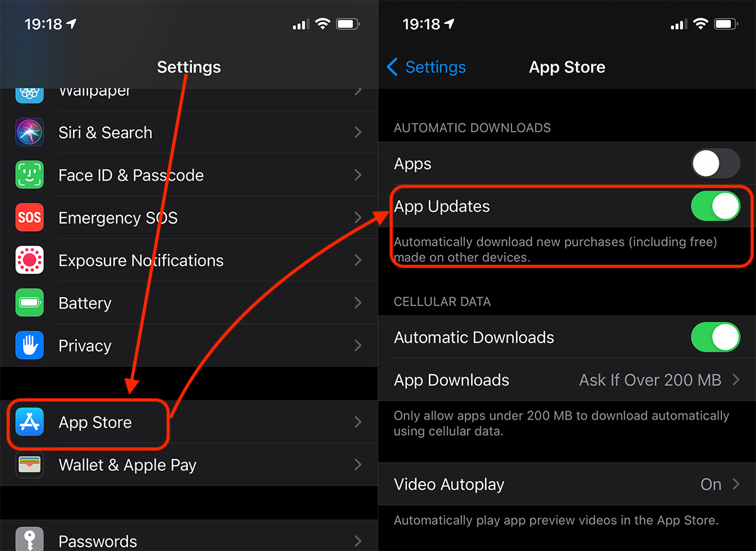756x551 pixels.
Task: Enable the Apps automatic downloads toggle
Action: point(715,164)
